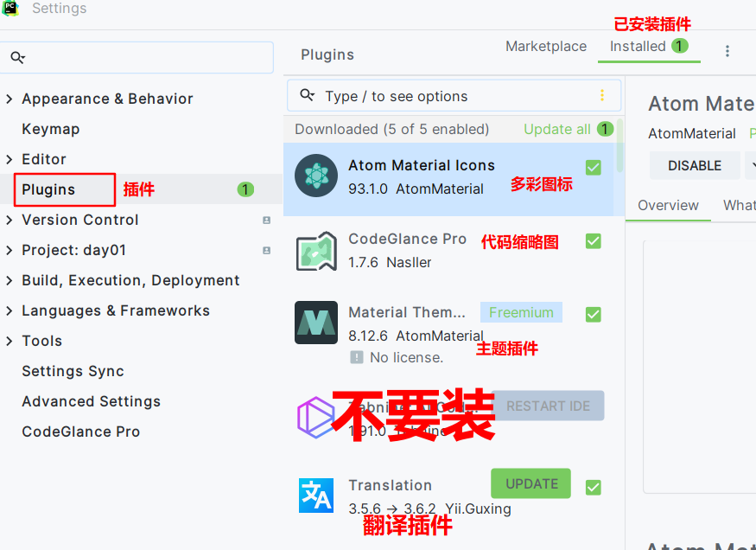Click the Tabnine hexagon plugin icon

316,418
